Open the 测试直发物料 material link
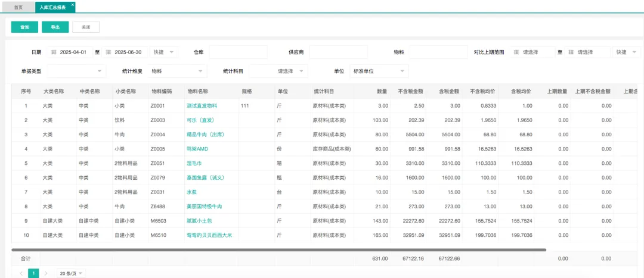 (202, 105)
